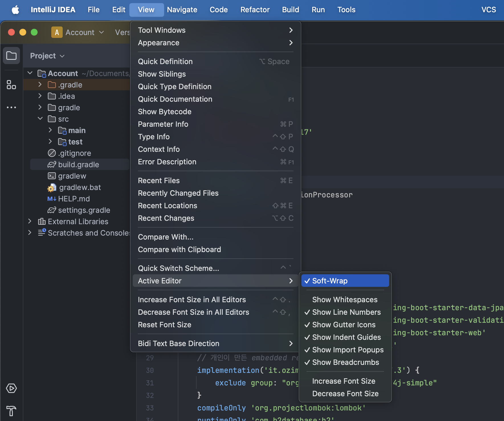Choose Compare with Clipboard
Screen dimensions: 504x421
[x=215, y=249]
